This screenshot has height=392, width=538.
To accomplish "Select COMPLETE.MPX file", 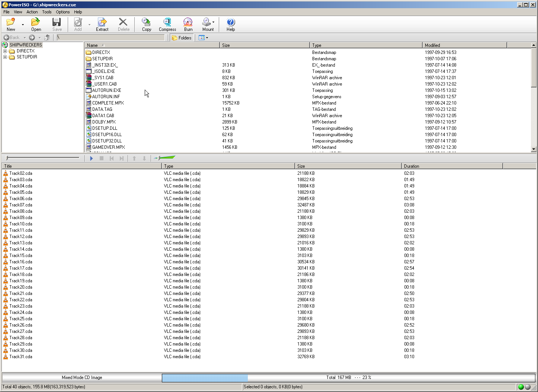I will [x=108, y=103].
